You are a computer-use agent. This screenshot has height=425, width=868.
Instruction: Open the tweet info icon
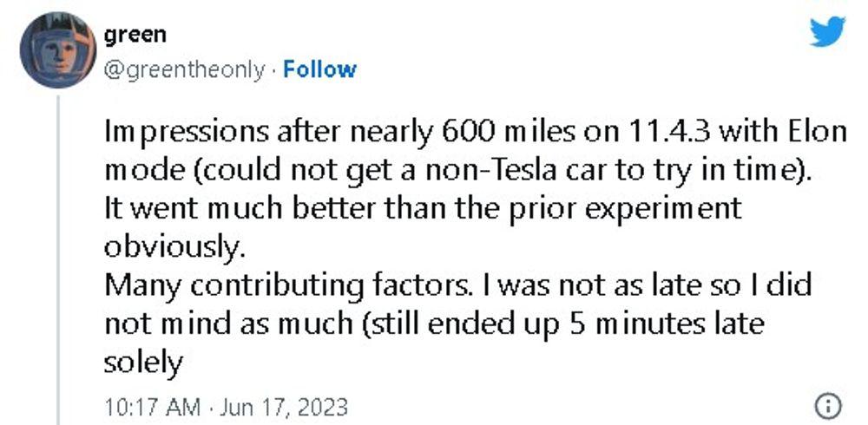tap(827, 405)
